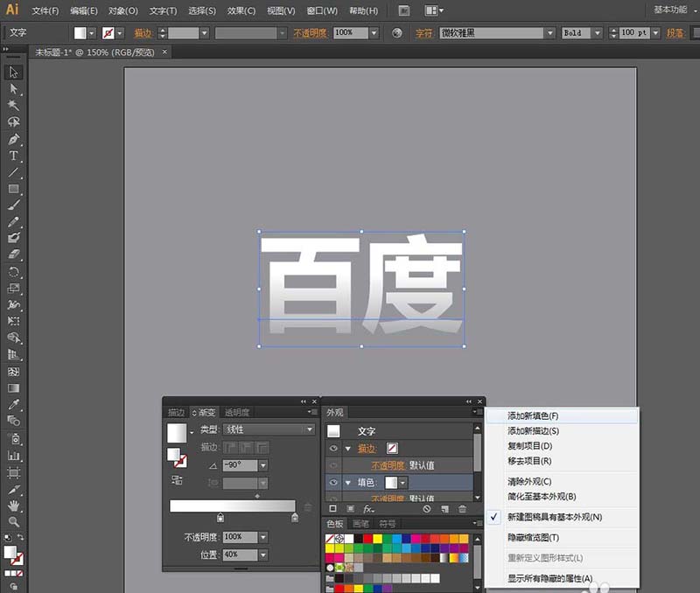Click the 段落 link in control bar

[x=675, y=33]
